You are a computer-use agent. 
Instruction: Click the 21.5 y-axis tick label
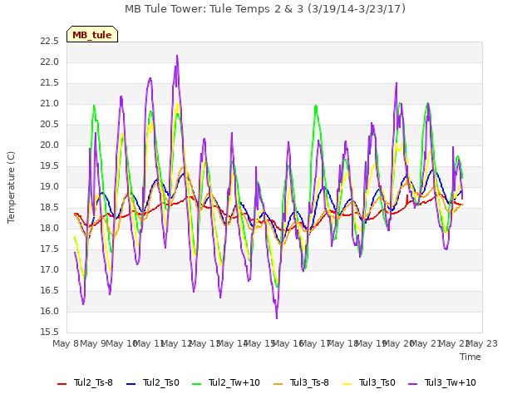click(x=50, y=83)
